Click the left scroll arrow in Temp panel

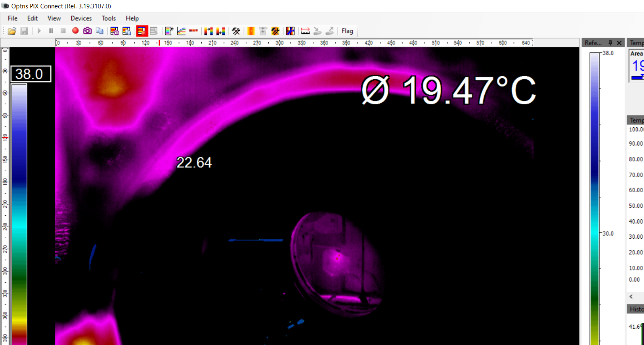pos(631,296)
